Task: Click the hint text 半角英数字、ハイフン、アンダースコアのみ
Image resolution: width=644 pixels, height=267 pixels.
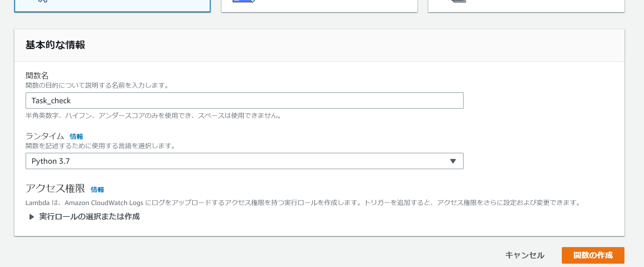Action: click(x=154, y=116)
